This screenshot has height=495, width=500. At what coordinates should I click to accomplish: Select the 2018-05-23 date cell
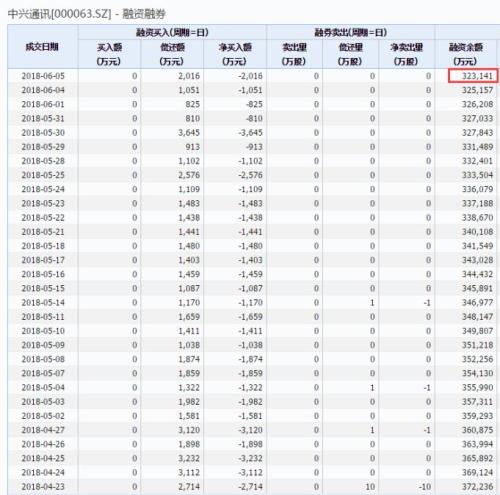tap(43, 203)
